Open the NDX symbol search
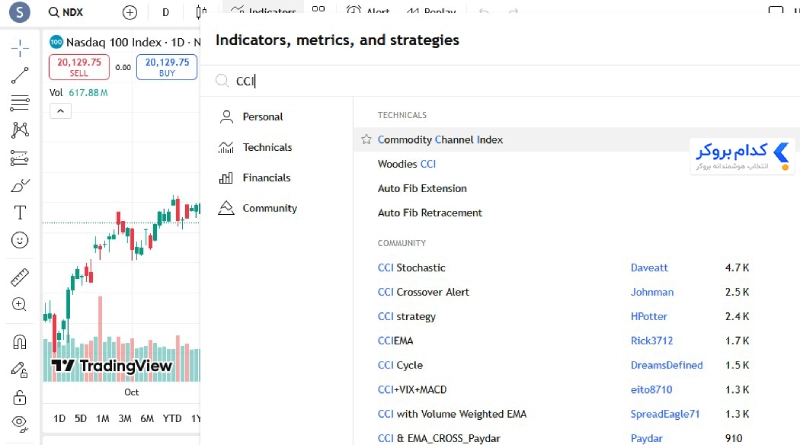The image size is (800, 445). pyautogui.click(x=66, y=12)
